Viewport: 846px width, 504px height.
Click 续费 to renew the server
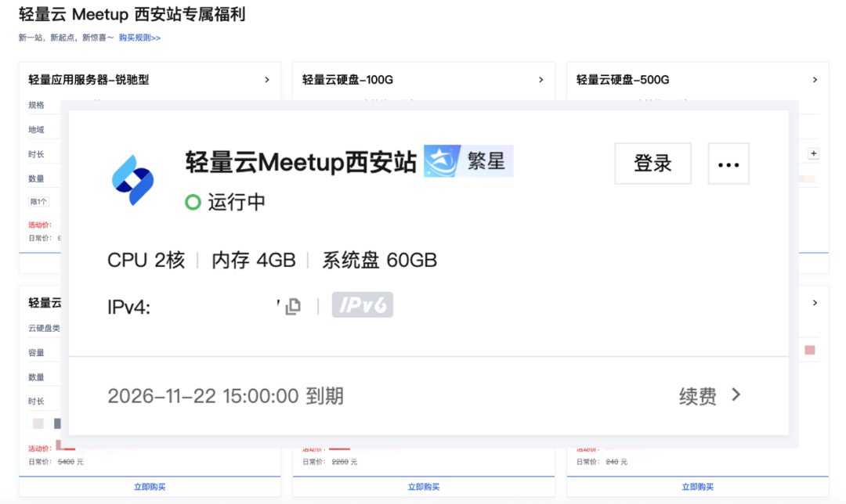coord(698,396)
